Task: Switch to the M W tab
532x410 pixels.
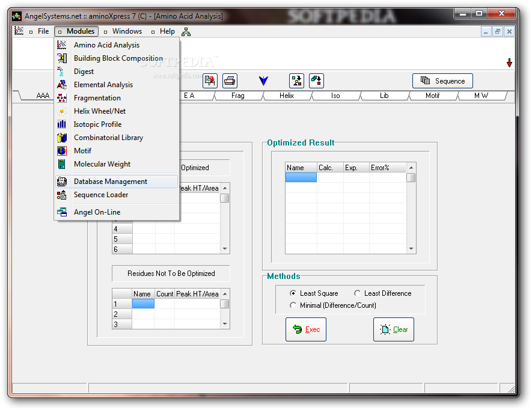Action: coord(481,96)
